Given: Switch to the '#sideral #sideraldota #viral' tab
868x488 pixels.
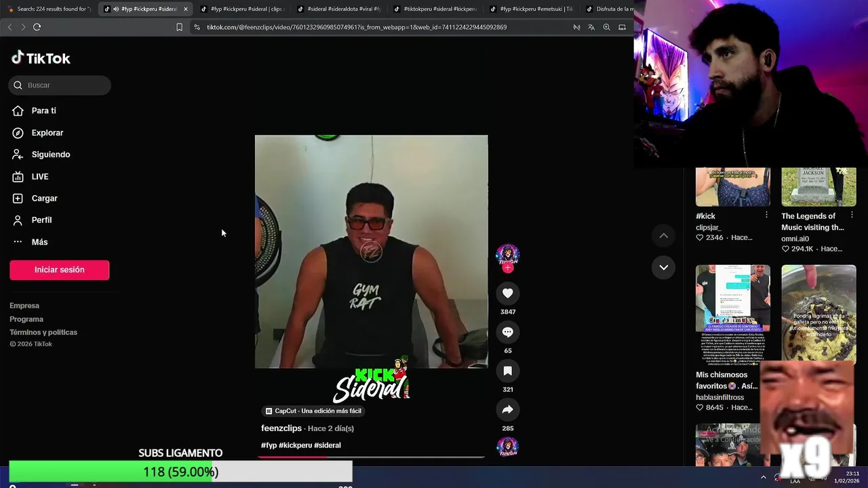Looking at the screenshot, I should pyautogui.click(x=339, y=9).
